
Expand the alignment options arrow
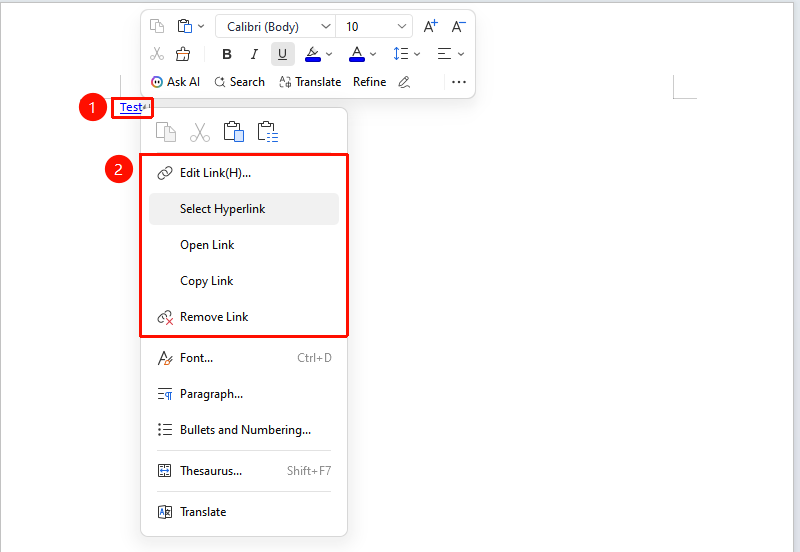[x=461, y=54]
